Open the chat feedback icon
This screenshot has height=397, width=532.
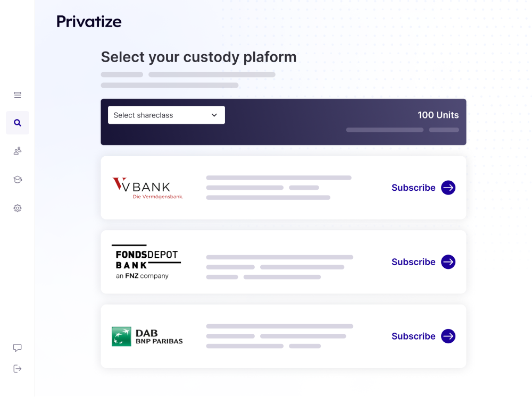17,348
